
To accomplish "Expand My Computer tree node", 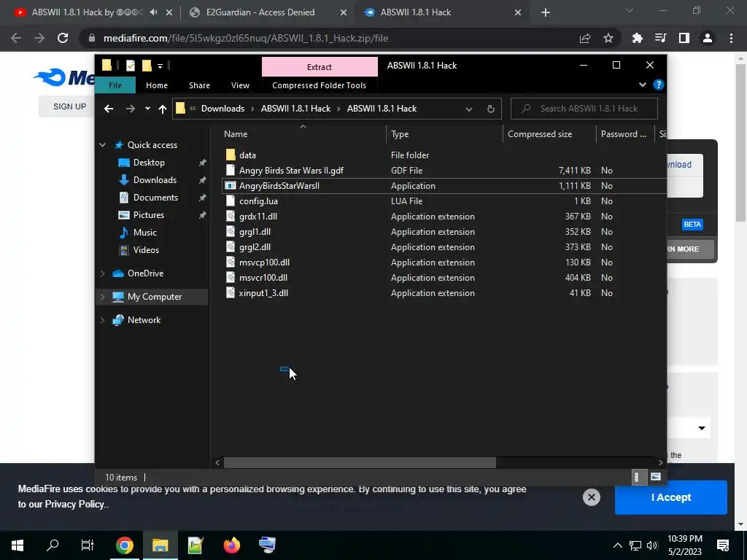I will [x=102, y=297].
